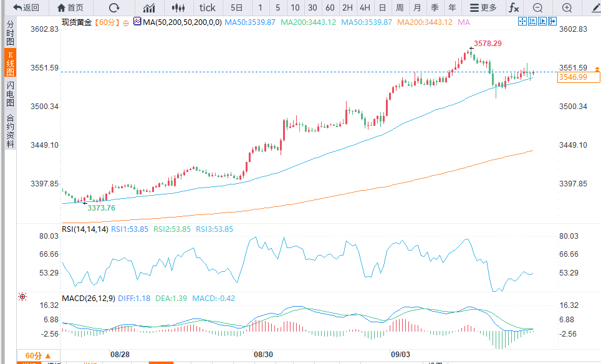Screen dimensions: 601x364
Task: Go to 首页 home
Action: tap(70, 7)
